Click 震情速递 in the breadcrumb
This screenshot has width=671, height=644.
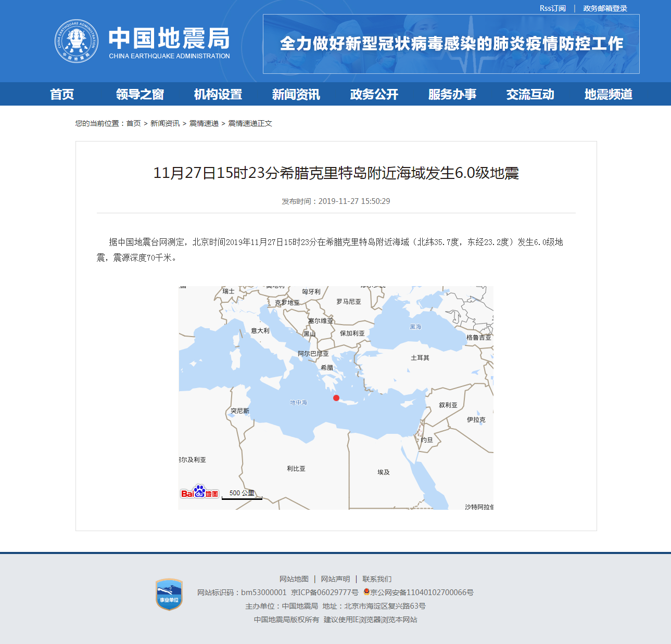204,123
